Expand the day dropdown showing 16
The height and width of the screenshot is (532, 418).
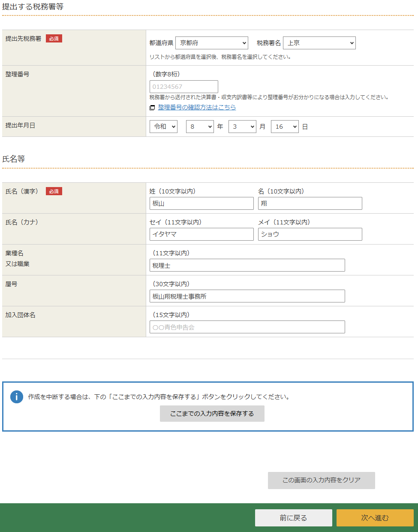(285, 127)
